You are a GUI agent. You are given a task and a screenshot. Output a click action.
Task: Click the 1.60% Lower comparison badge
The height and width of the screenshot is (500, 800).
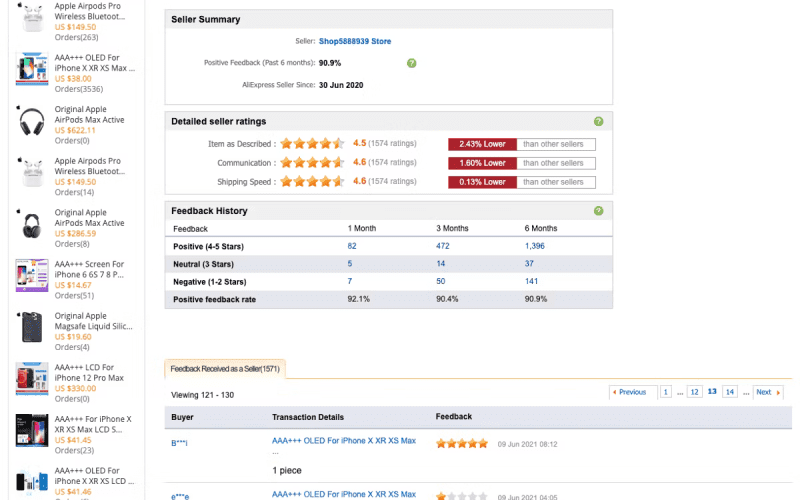click(482, 163)
